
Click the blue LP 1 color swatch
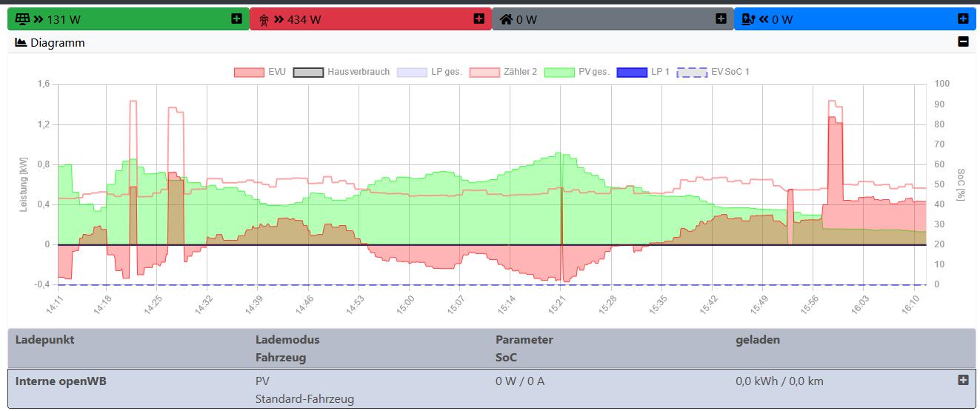coord(632,72)
